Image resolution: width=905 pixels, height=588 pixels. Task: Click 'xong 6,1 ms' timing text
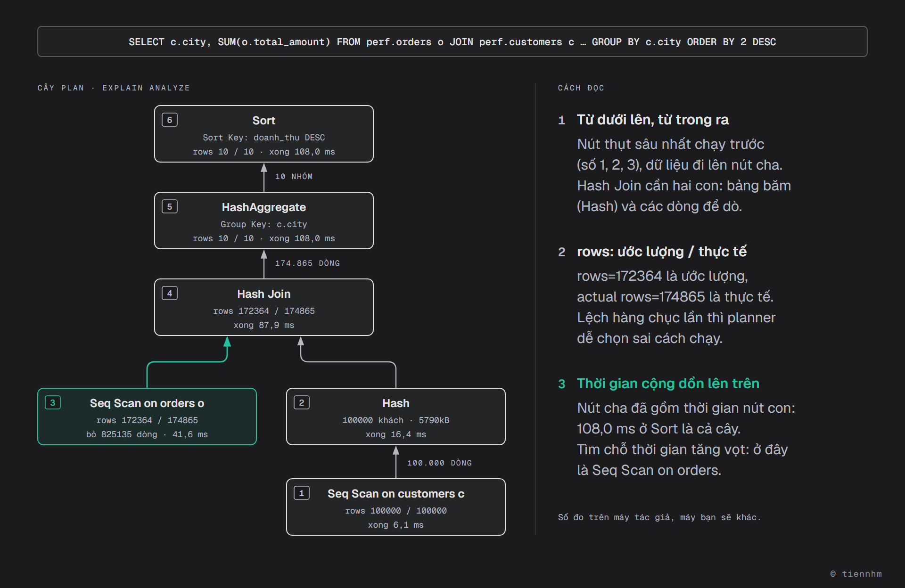[x=395, y=525]
